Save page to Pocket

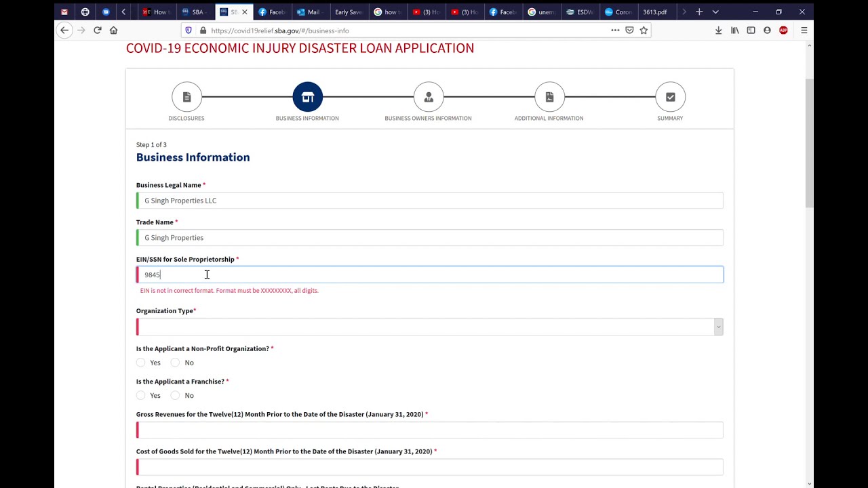pyautogui.click(x=629, y=30)
